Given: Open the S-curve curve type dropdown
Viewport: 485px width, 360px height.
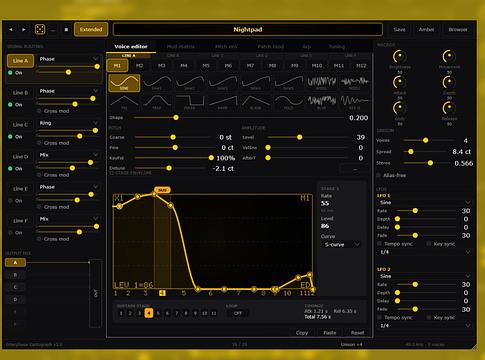Looking at the screenshot, I should pos(341,245).
